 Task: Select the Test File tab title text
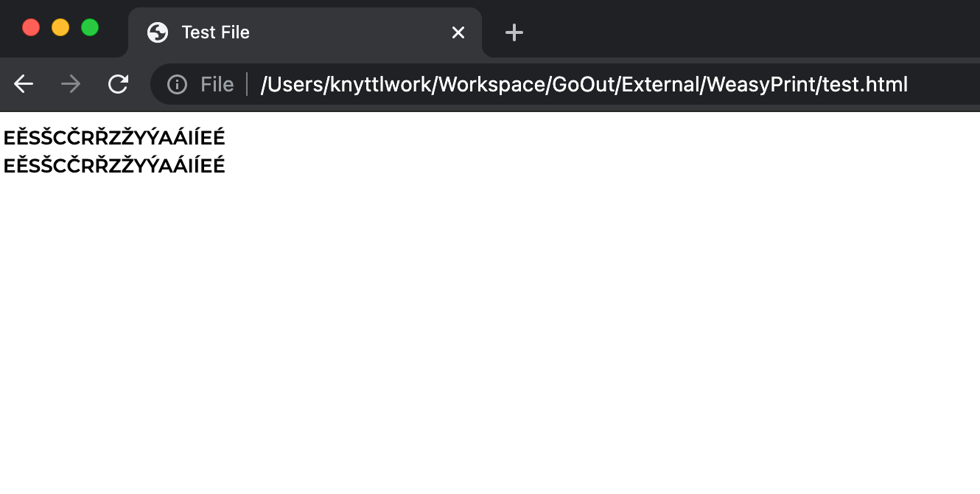click(x=215, y=32)
